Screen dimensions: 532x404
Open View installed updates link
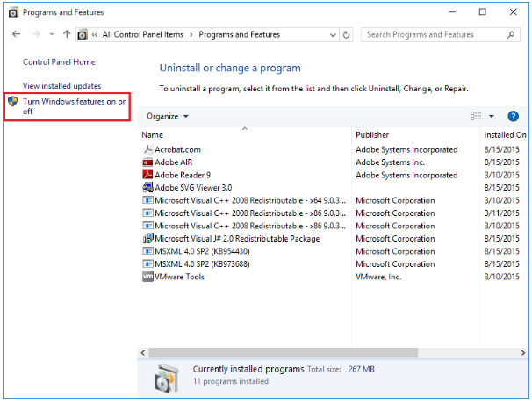(x=61, y=86)
